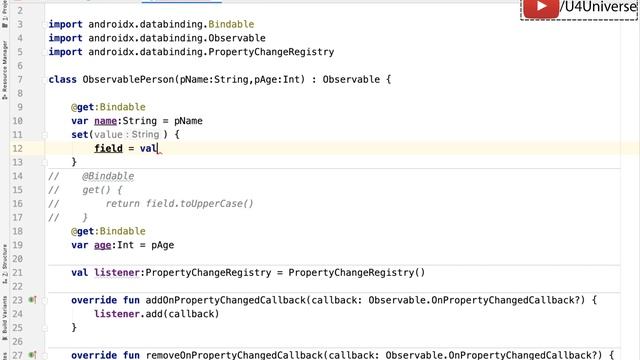This screenshot has width=640, height=360.
Task: Open the Build Variants side tab
Action: 4,318
